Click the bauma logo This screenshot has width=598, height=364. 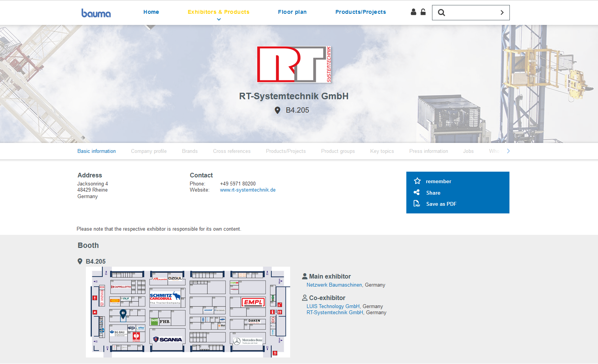tap(96, 13)
